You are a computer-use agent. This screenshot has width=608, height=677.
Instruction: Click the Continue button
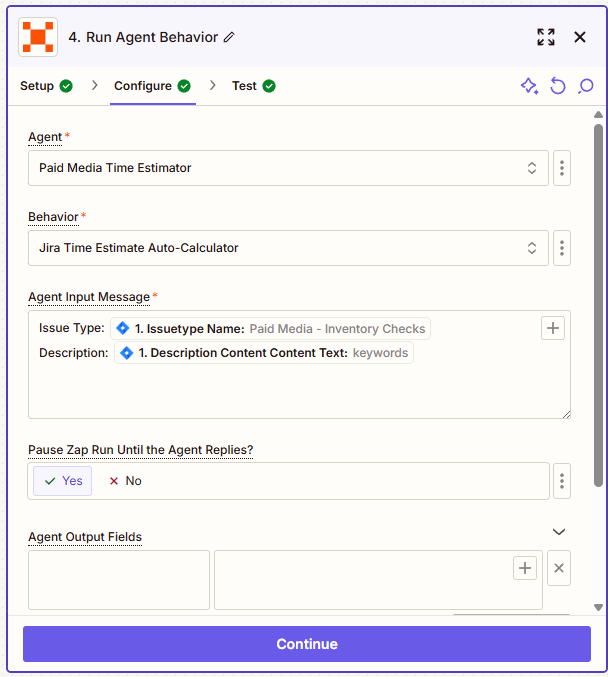307,644
